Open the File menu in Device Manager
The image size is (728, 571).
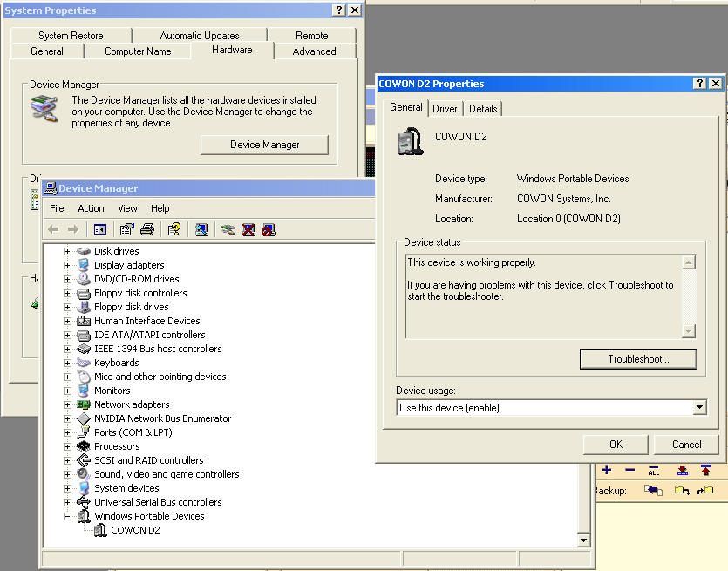[x=57, y=208]
